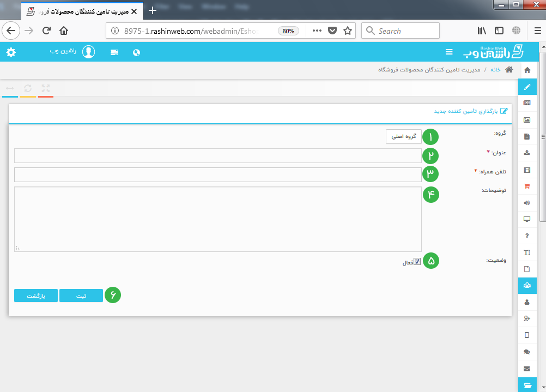Screen dimensions: 546x392
Task: Click the تلفن همراه mobile phone field
Action: 218,174
